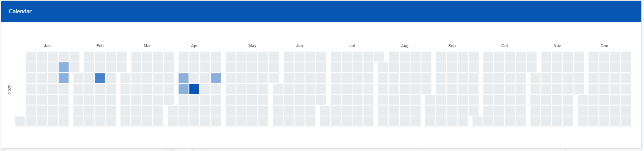Select the Mar month label
Image resolution: width=644 pixels, height=151 pixels.
click(147, 46)
